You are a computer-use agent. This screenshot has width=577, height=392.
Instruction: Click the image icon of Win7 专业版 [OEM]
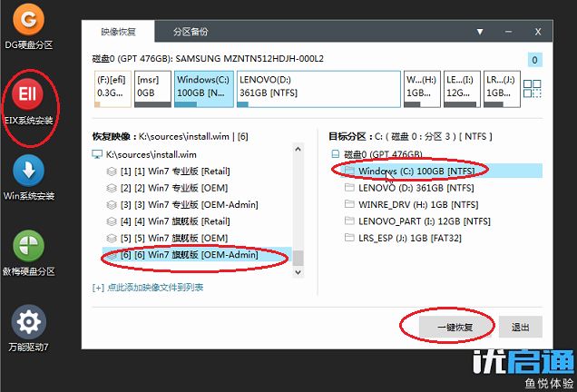(x=112, y=188)
